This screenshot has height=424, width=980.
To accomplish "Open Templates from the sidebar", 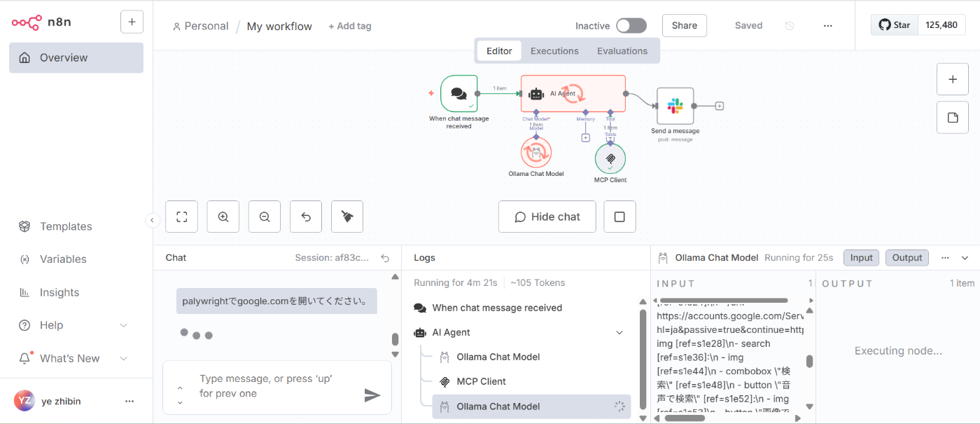I will click(66, 226).
